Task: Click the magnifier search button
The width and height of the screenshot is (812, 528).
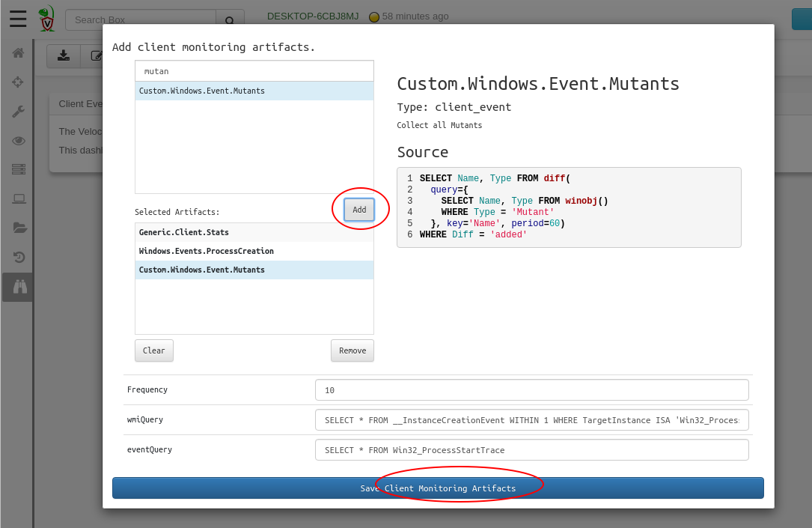Action: click(x=230, y=20)
